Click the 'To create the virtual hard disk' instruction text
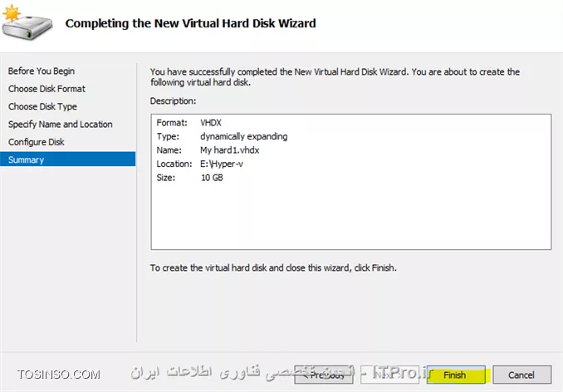Screen dimensions: 563x392 [x=273, y=267]
